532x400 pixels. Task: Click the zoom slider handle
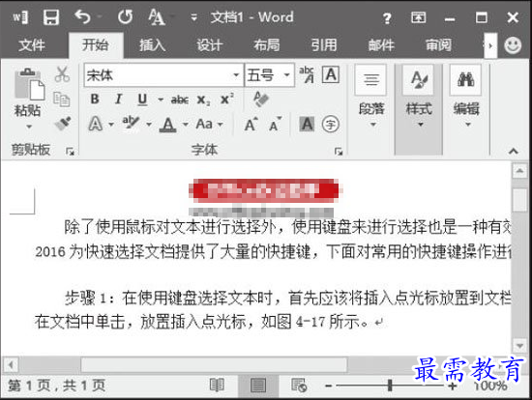[390, 386]
